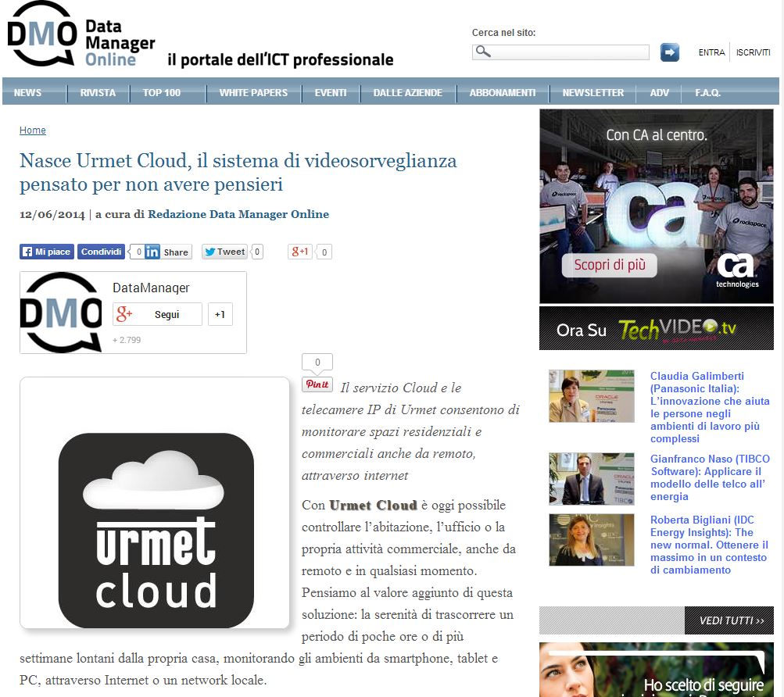
Task: Open the NEWS menu item
Action: pos(28,92)
